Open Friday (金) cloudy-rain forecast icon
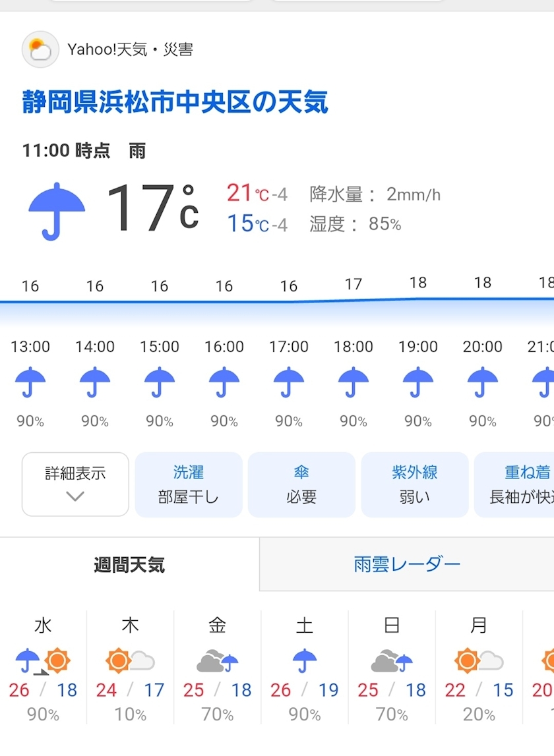This screenshot has height=756, width=554. tap(218, 660)
